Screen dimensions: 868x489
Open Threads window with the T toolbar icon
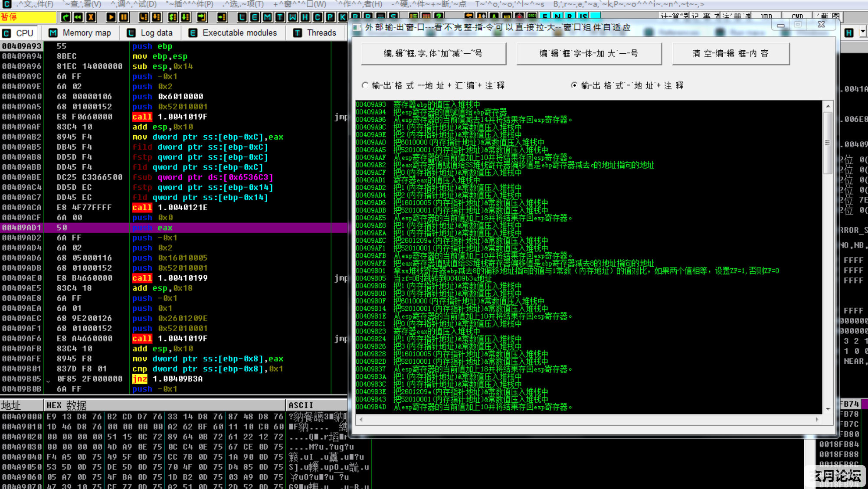[280, 17]
